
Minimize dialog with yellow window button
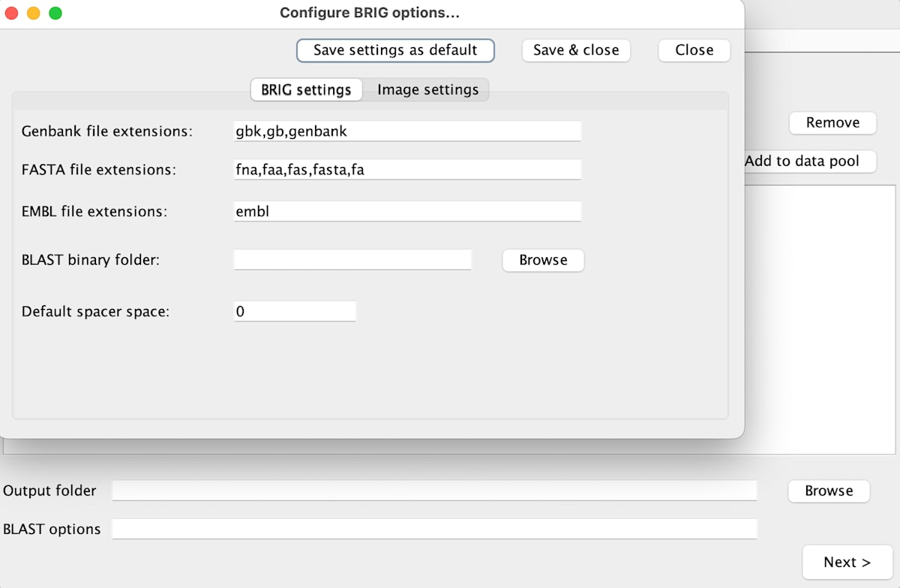point(33,13)
